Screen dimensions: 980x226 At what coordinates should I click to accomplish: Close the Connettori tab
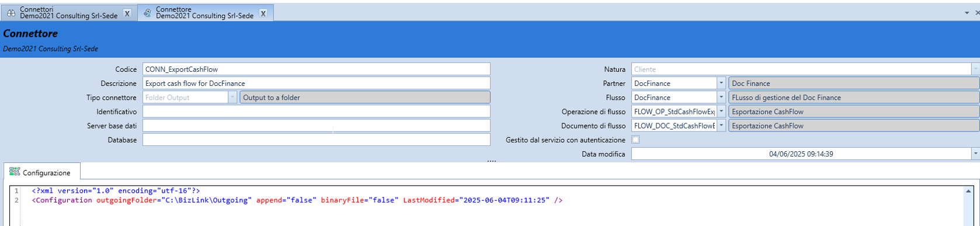click(x=127, y=13)
